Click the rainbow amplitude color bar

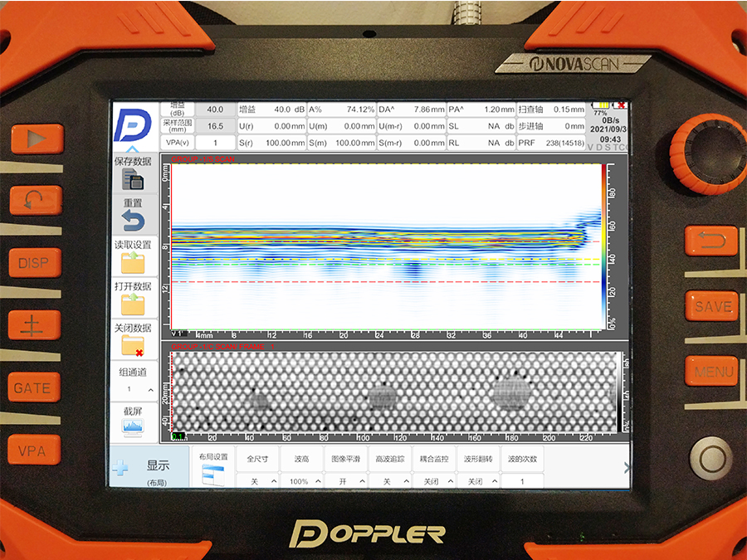pos(604,246)
